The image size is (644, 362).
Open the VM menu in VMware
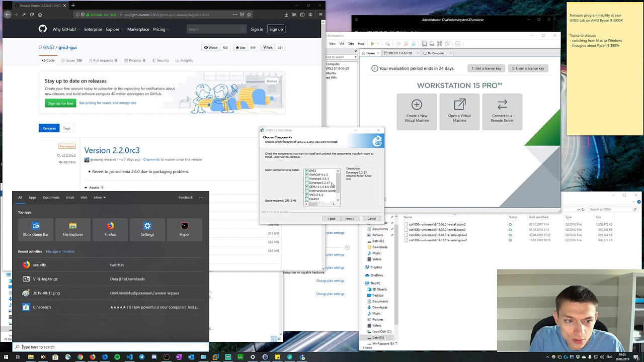click(x=342, y=44)
